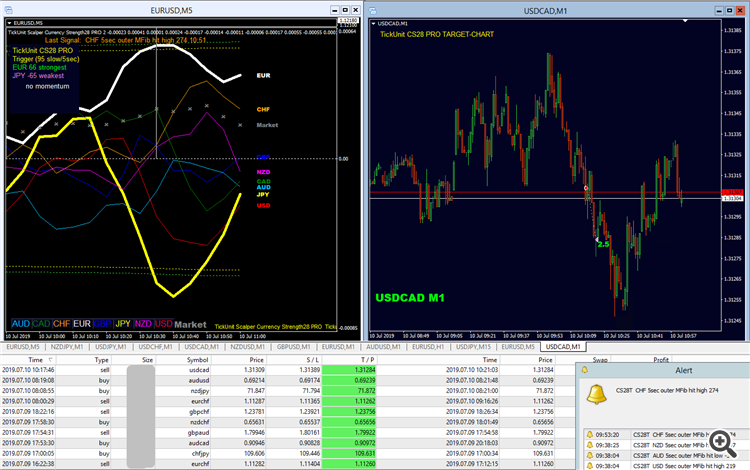Viewport: 750px width, 470px height.
Task: Toggle the CHF currency button
Action: [x=62, y=324]
